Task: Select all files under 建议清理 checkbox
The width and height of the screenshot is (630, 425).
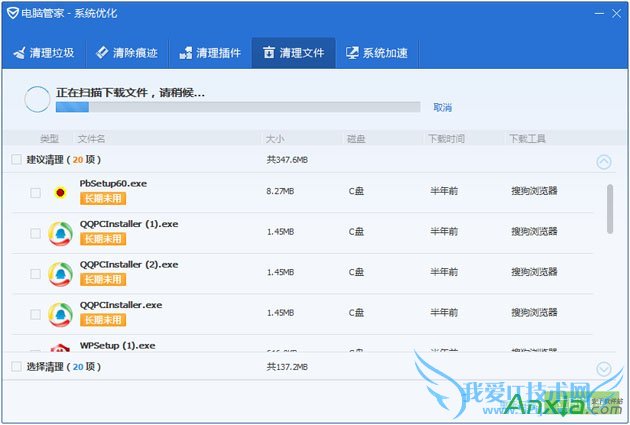Action: [x=16, y=160]
